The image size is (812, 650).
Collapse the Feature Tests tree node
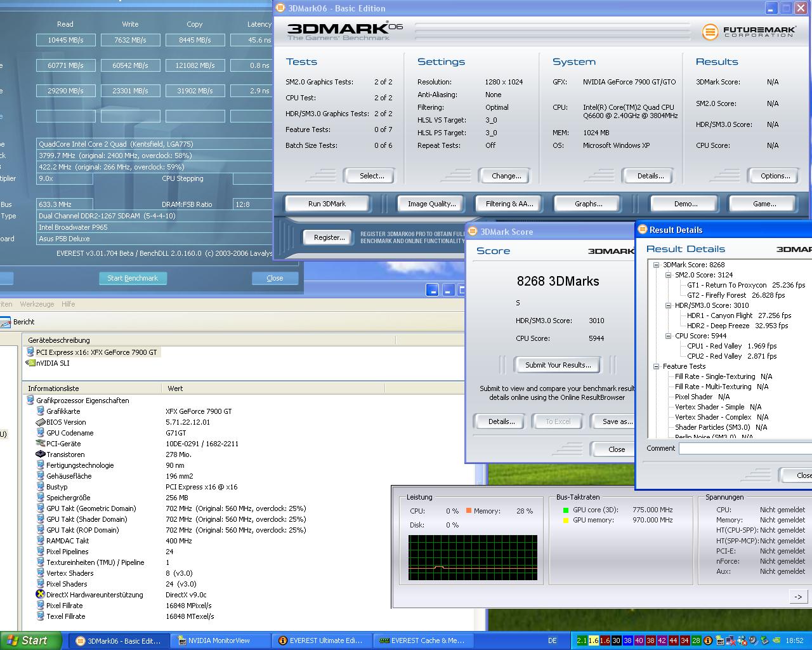656,366
